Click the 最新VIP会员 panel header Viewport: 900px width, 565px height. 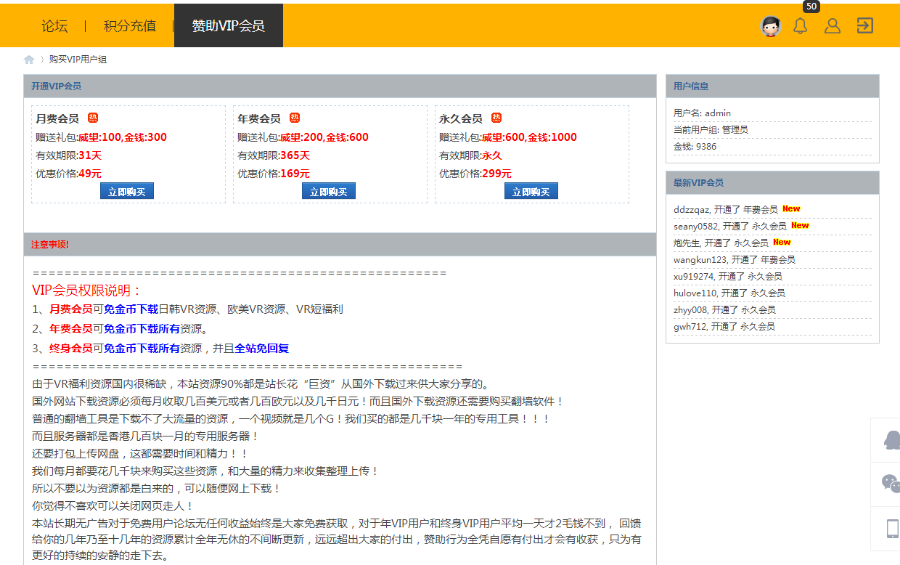pos(773,183)
